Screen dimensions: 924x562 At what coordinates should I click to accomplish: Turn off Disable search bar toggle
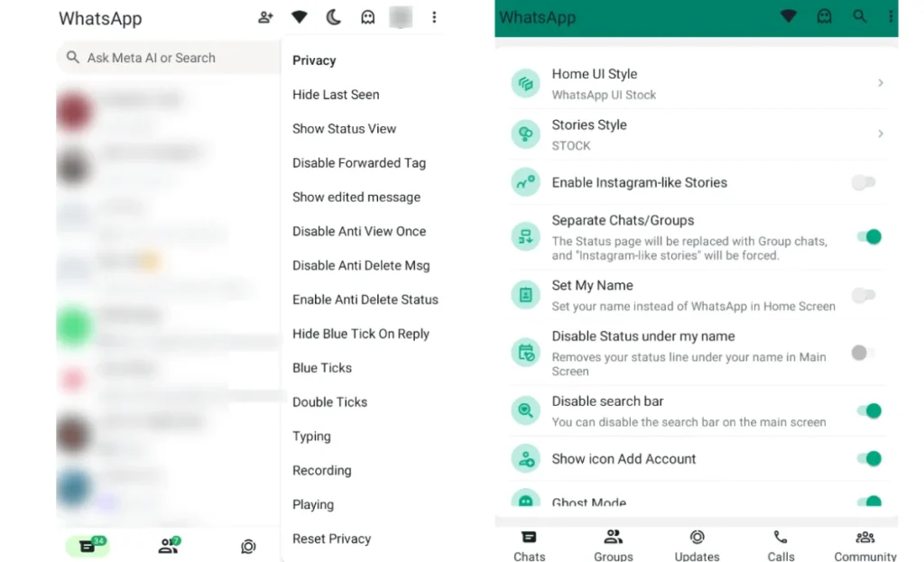point(870,410)
